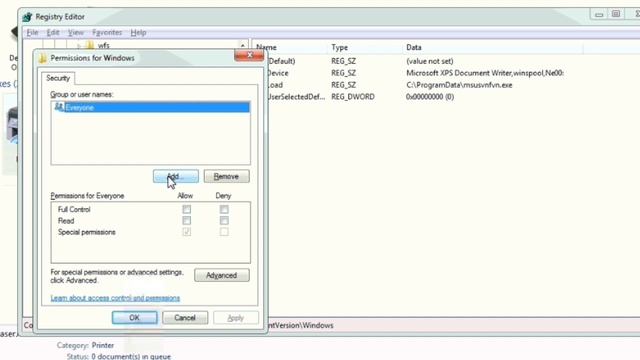This screenshot has height=360, width=640.
Task: Open Learn about access control link
Action: 115,298
